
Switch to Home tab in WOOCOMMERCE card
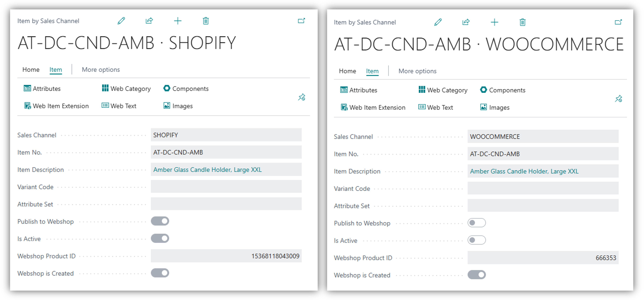[348, 71]
